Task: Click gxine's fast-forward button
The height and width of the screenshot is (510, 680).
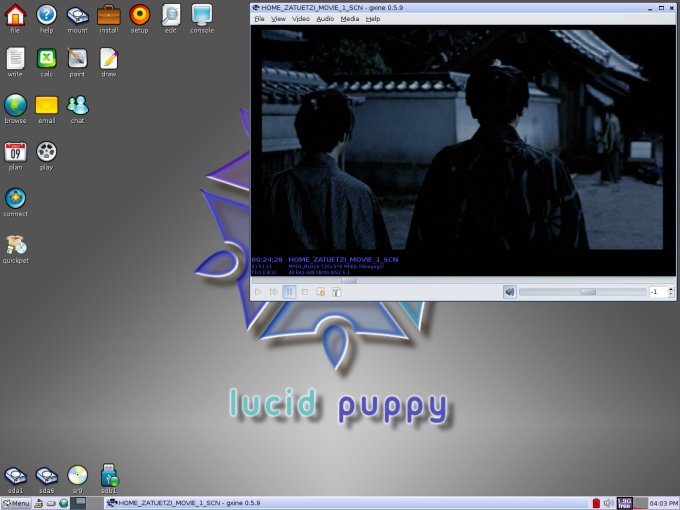Action: click(x=274, y=292)
